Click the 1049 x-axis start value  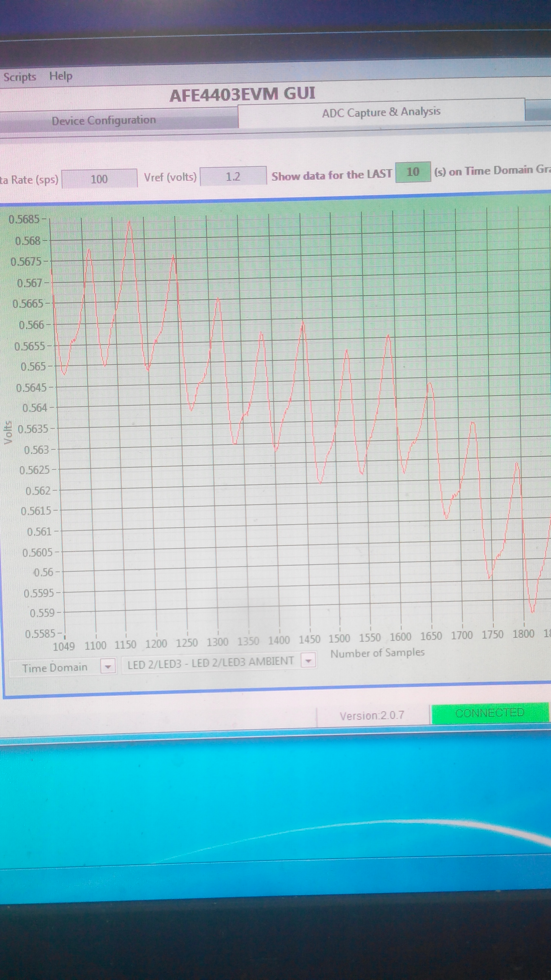(x=64, y=647)
